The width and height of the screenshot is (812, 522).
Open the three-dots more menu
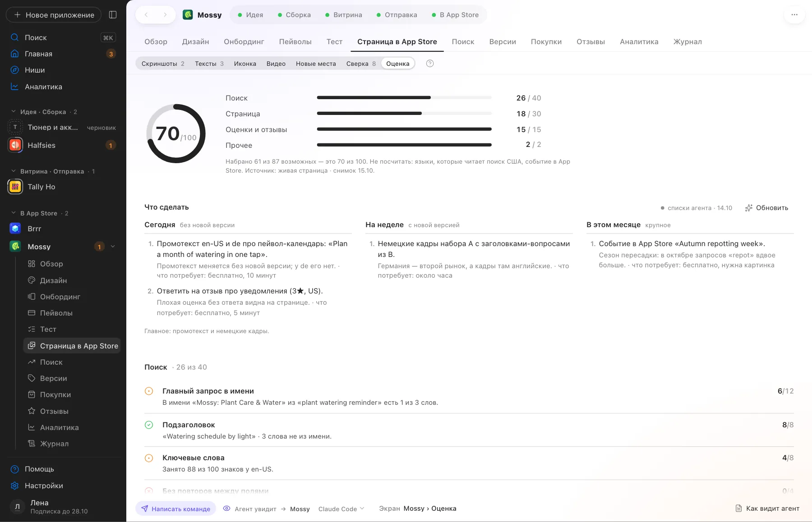pos(794,15)
